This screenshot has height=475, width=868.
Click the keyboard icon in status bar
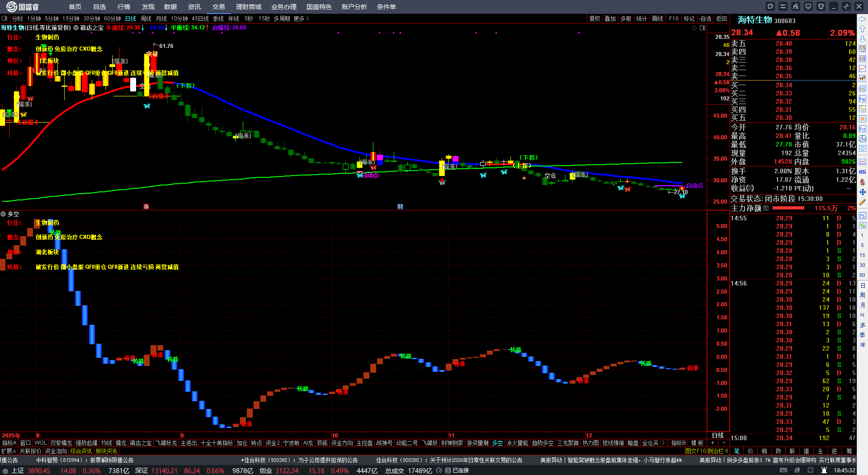(783, 470)
